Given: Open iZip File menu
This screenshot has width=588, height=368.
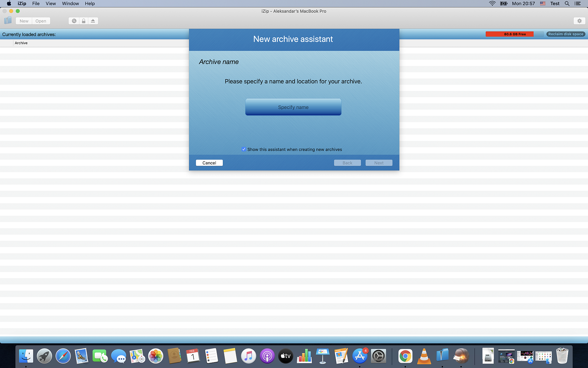Looking at the screenshot, I should [36, 4].
